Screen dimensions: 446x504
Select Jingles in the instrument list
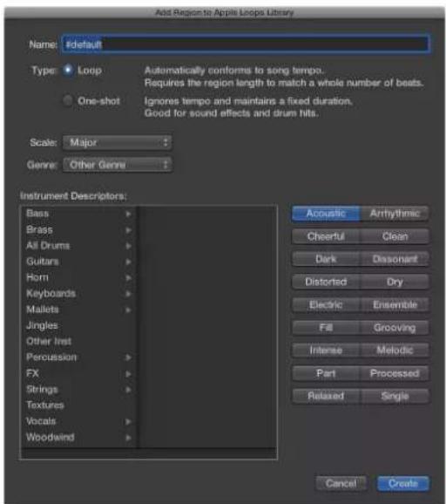(x=79, y=325)
